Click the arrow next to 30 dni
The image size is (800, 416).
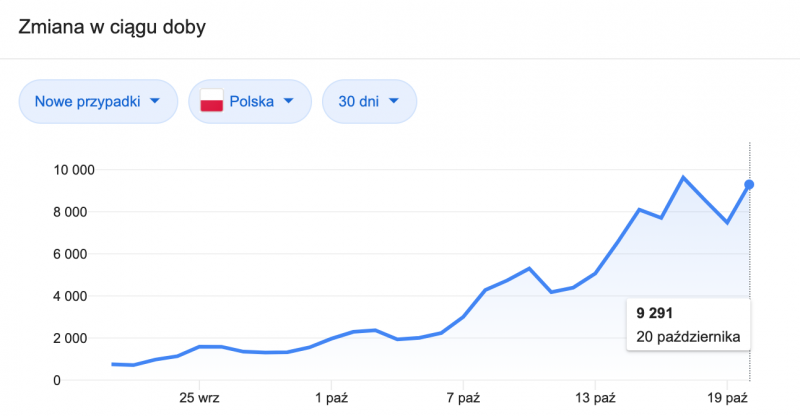click(393, 101)
